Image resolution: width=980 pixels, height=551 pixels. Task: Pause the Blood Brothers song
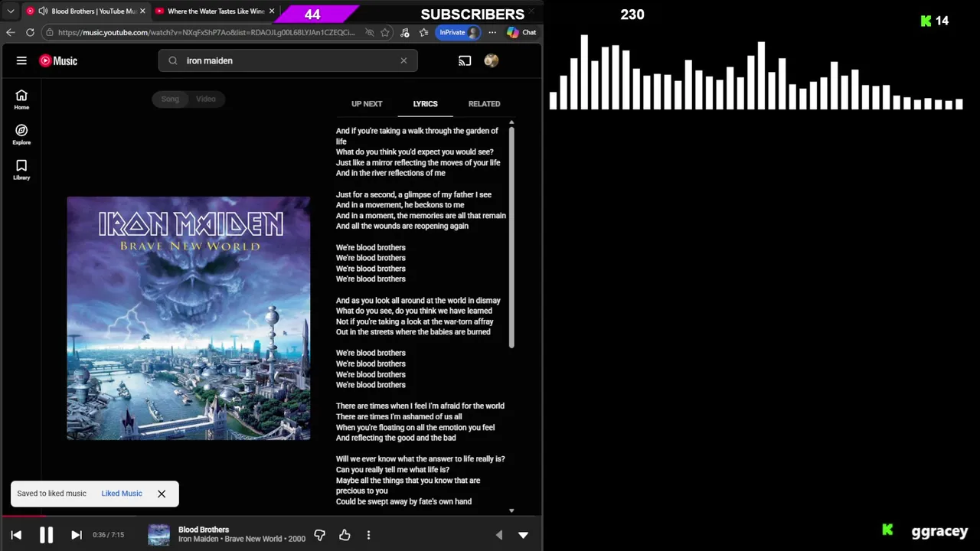coord(46,536)
